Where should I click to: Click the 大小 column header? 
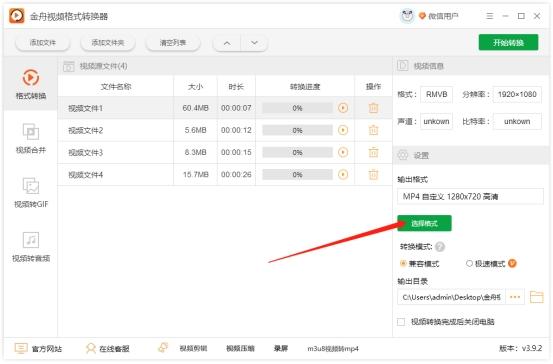(x=195, y=86)
